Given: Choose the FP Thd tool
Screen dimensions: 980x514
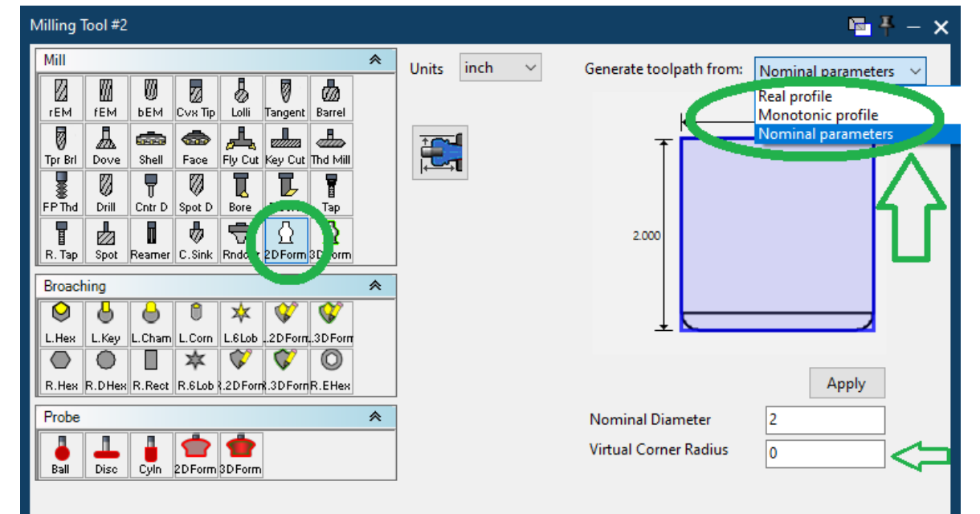Looking at the screenshot, I should pyautogui.click(x=60, y=193).
